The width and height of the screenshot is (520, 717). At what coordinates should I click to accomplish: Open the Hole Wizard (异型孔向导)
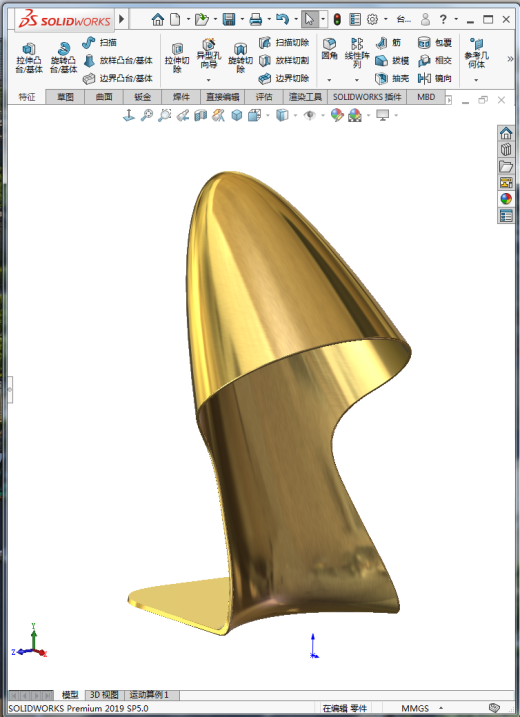(x=209, y=54)
